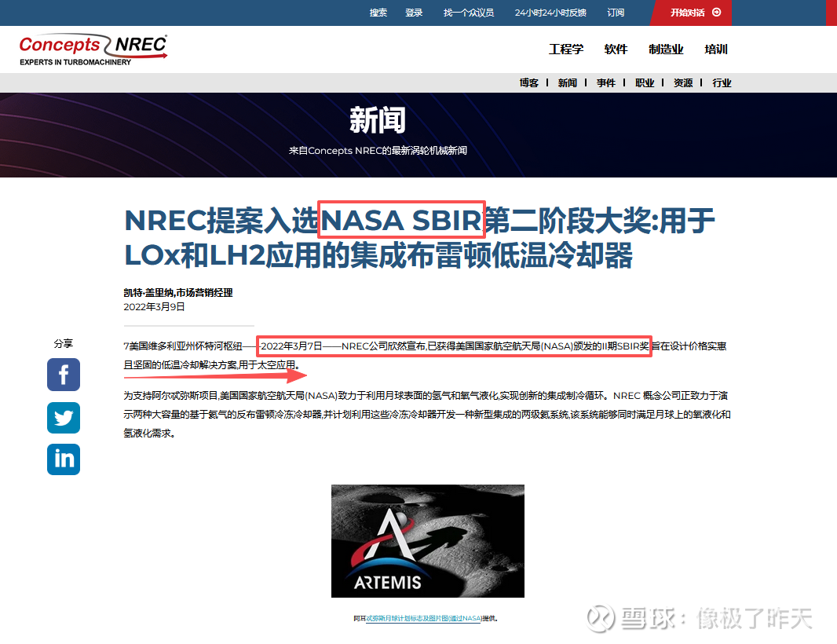Click banner subtitle 来自Concepts NREC的最新涡轮机械新闻
This screenshot has width=837, height=644.
pyautogui.click(x=378, y=151)
